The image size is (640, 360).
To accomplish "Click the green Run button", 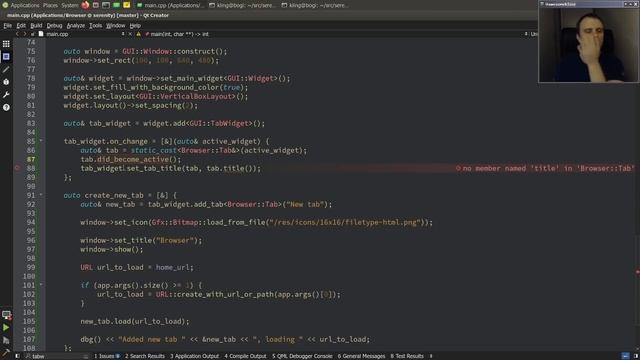I will click(6, 327).
